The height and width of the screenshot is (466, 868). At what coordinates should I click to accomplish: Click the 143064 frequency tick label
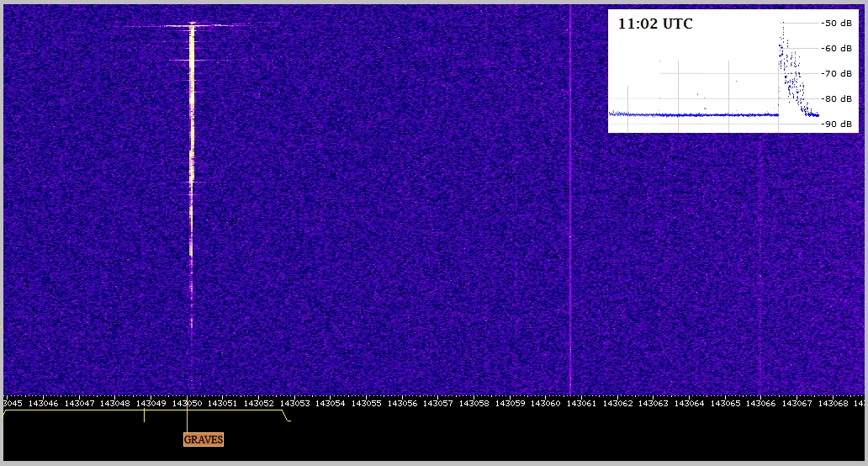(689, 404)
